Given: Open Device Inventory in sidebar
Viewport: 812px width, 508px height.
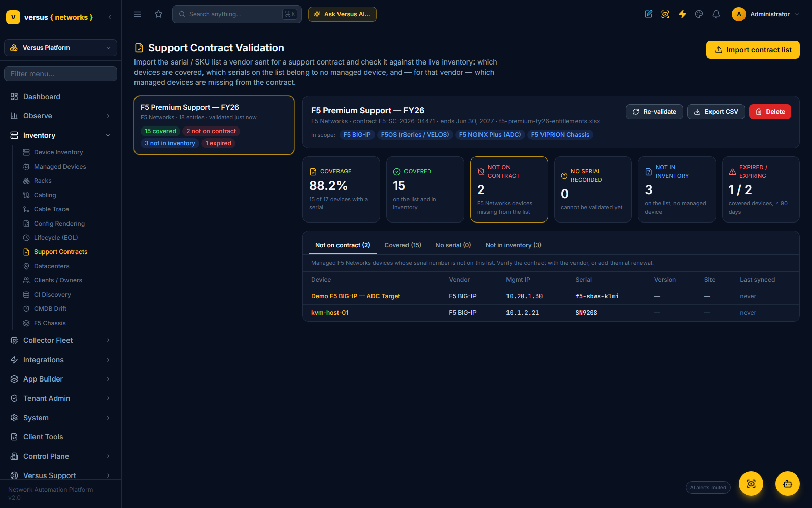Looking at the screenshot, I should pos(58,152).
